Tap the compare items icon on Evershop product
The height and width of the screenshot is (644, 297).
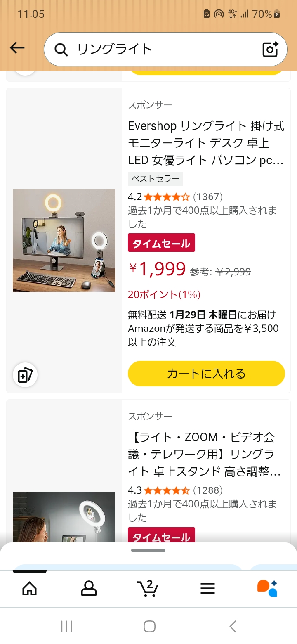tap(25, 375)
